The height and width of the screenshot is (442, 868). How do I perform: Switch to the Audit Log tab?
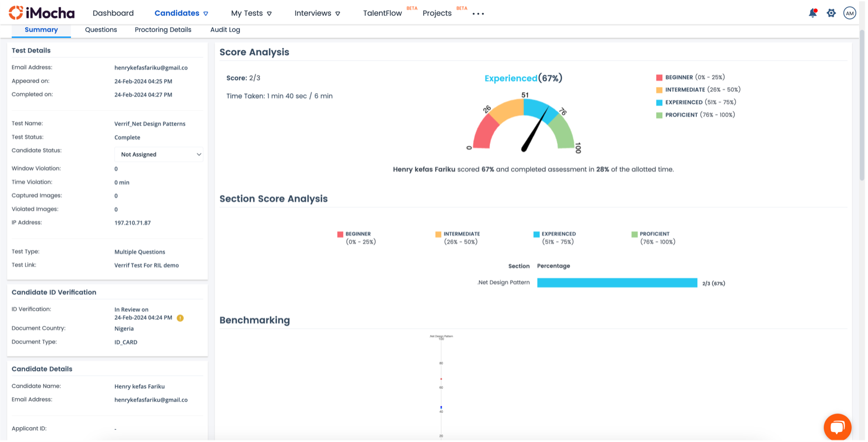click(225, 30)
